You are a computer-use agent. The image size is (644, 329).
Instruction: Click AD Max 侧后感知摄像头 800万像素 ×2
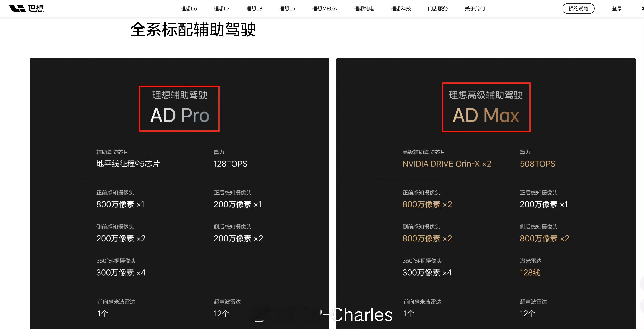tap(545, 238)
